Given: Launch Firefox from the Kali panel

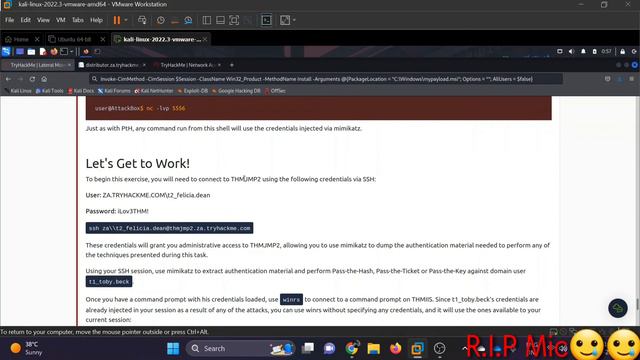Looking at the screenshot, I should (x=54, y=51).
